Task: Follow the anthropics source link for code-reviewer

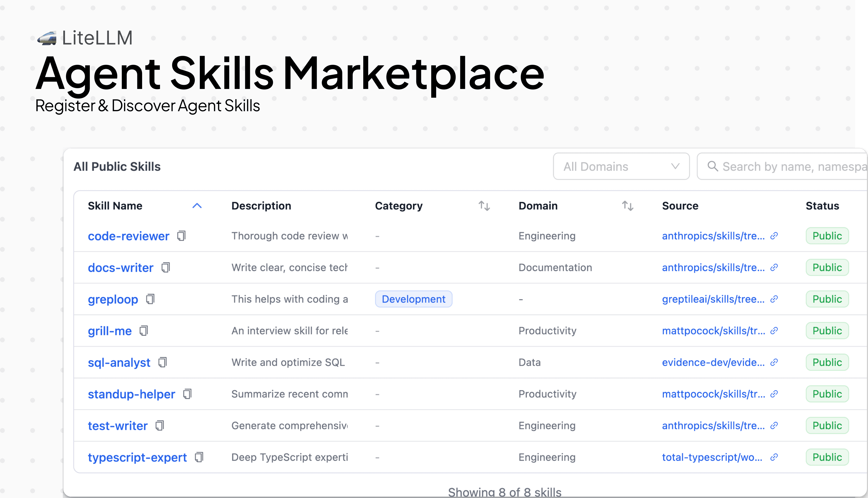Action: (x=713, y=236)
